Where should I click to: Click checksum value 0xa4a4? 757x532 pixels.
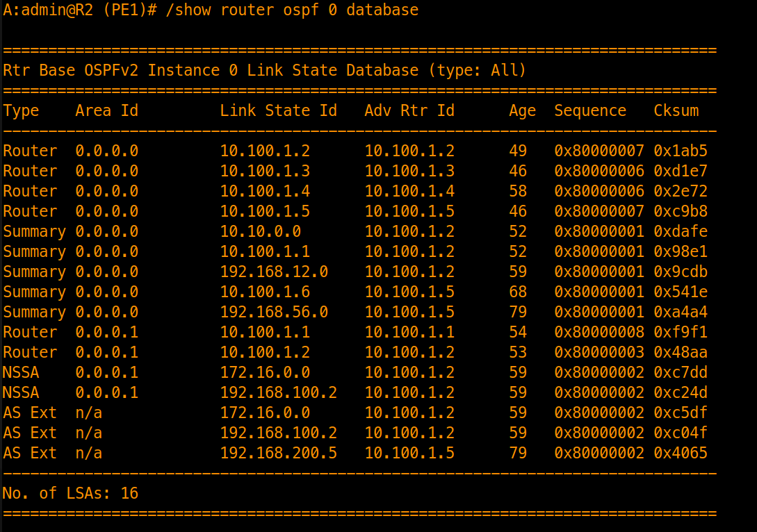[681, 312]
